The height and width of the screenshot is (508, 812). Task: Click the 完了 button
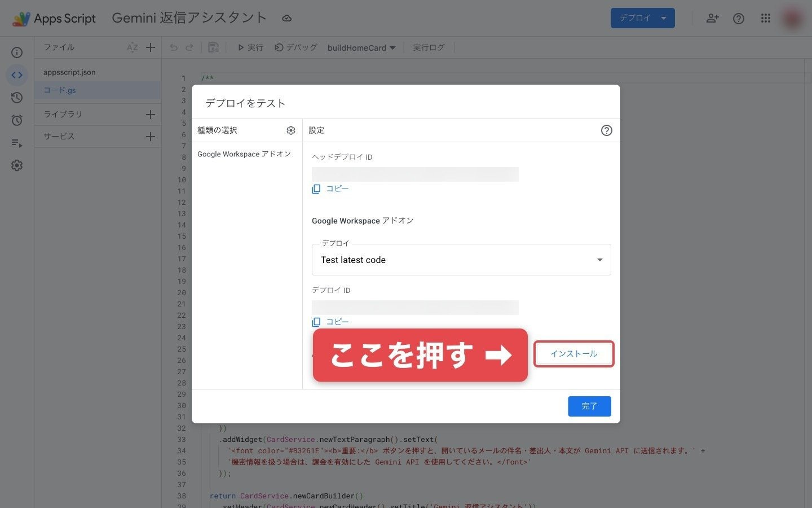[x=589, y=406]
